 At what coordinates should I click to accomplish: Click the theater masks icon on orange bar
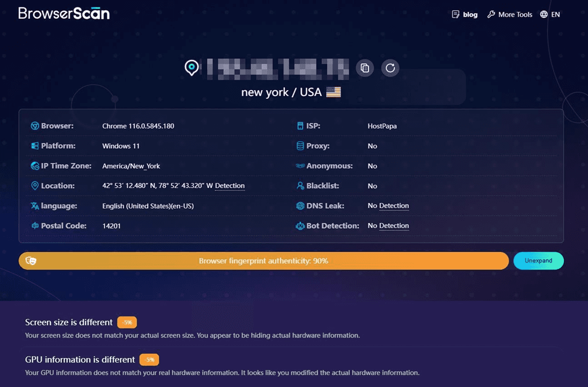31,260
